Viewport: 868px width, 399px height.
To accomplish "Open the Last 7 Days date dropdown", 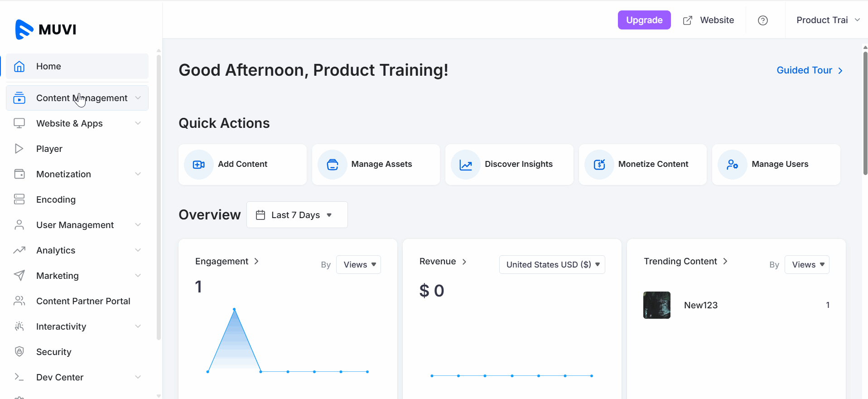I will 297,215.
